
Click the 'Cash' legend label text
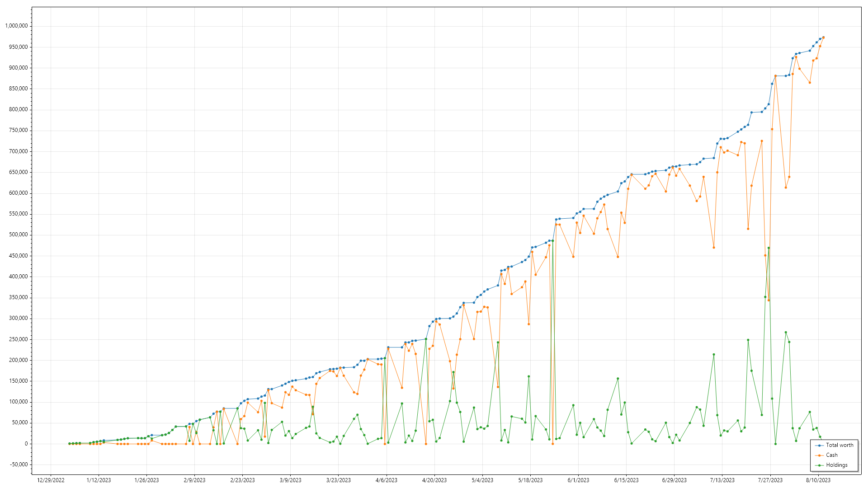coord(831,455)
